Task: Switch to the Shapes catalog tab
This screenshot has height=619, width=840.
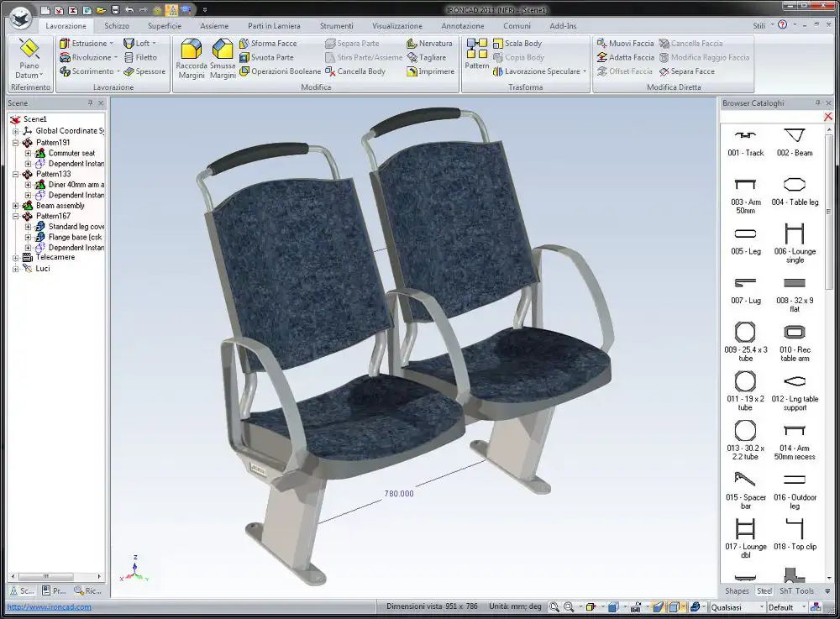Action: [x=736, y=591]
